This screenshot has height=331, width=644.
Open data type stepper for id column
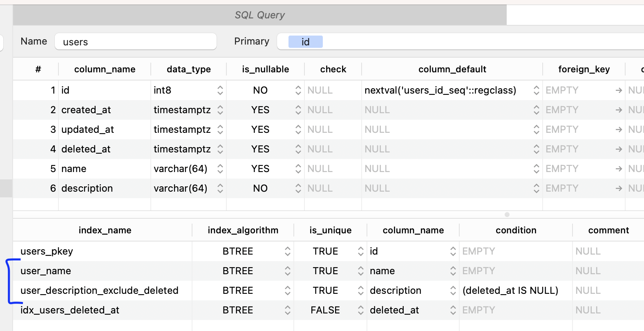click(x=220, y=90)
